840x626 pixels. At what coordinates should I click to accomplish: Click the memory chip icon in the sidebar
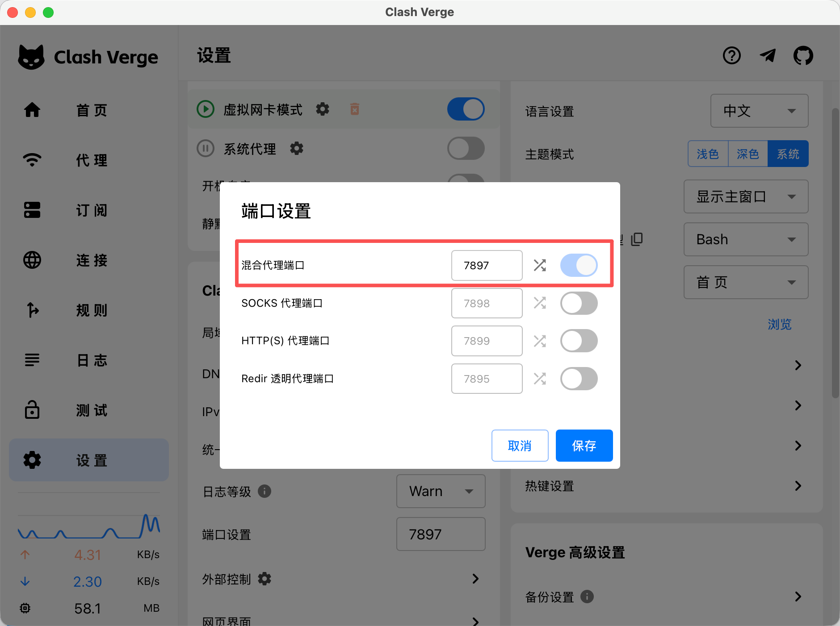[x=25, y=608]
